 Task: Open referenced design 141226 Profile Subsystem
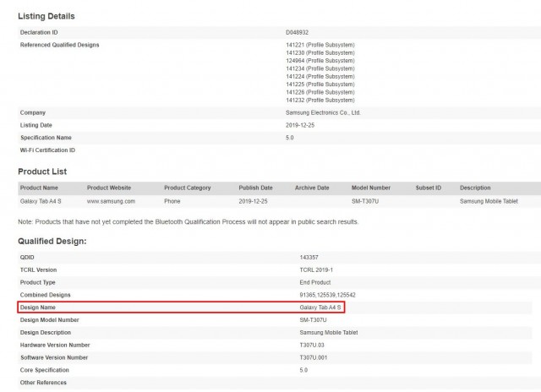click(x=320, y=92)
